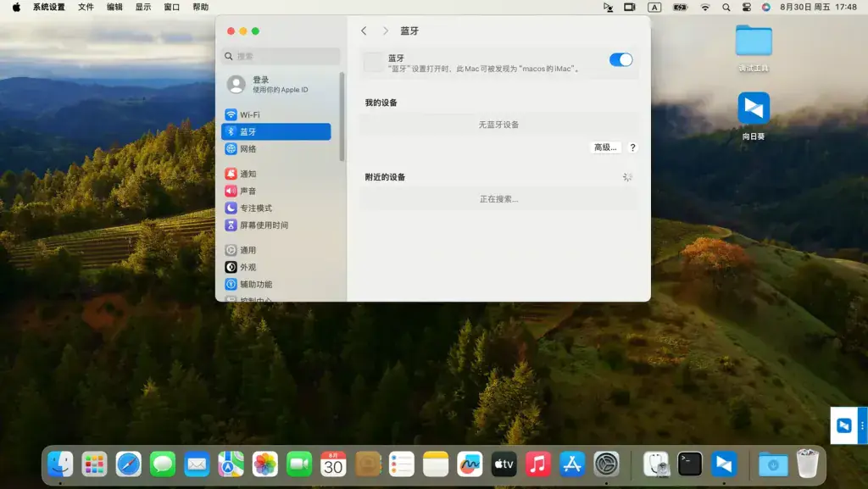
Task: Open Control Center from menu bar
Action: click(746, 7)
